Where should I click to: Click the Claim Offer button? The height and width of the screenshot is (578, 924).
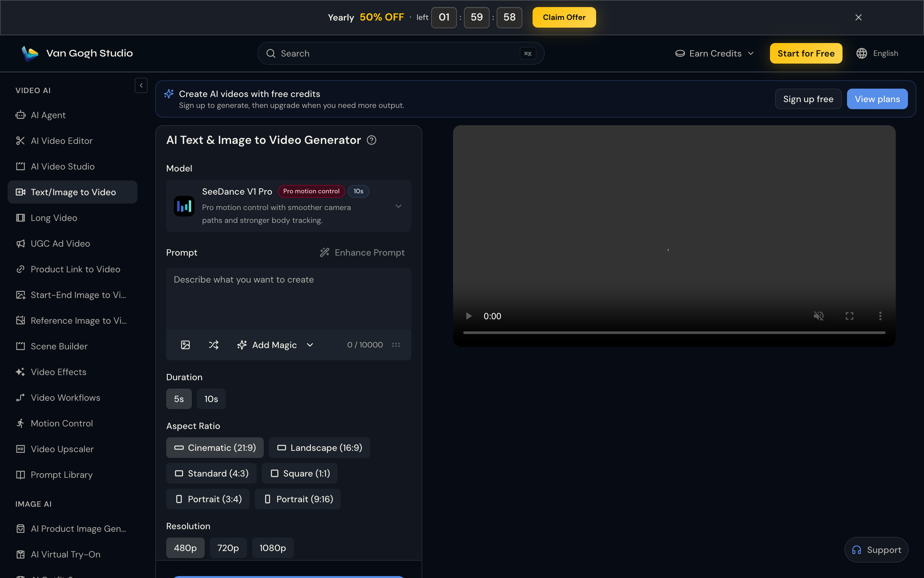click(x=564, y=17)
